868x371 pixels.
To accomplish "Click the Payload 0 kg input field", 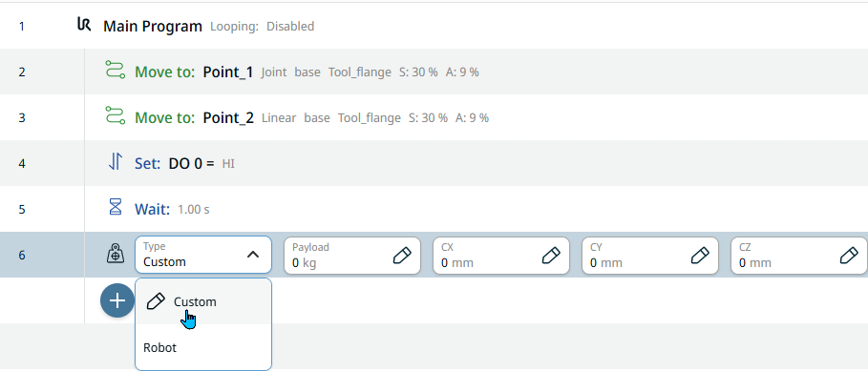I will (352, 256).
